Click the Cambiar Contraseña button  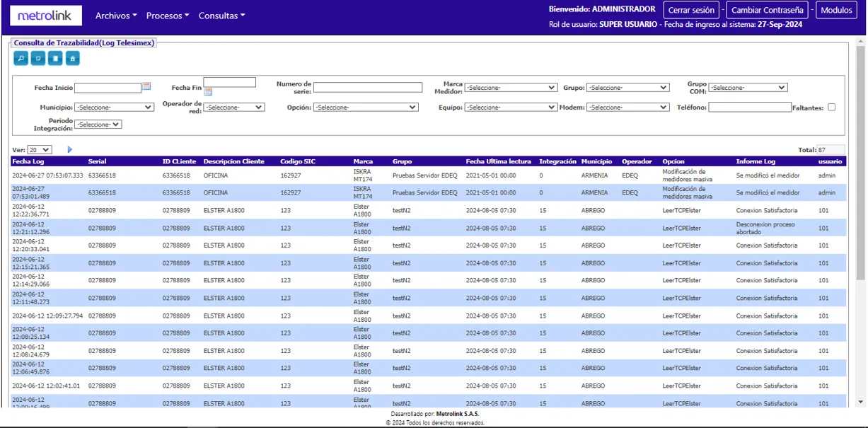(x=767, y=11)
